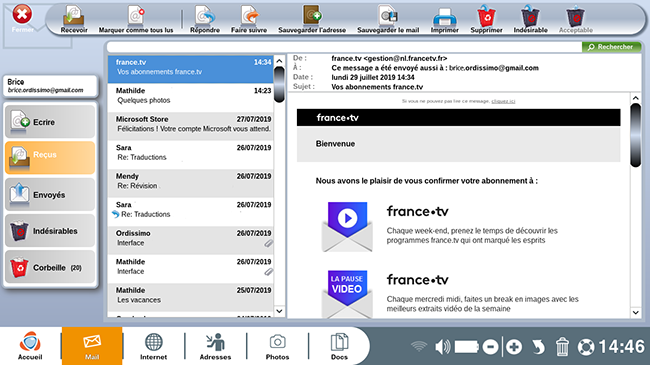Reply using the Répondre icon
650x365 pixels.
click(x=205, y=19)
